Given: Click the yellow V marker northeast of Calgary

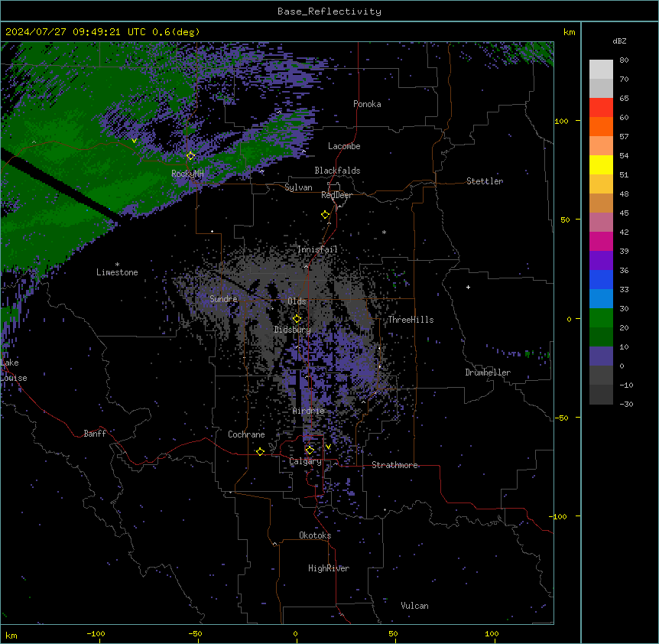Looking at the screenshot, I should [x=328, y=447].
